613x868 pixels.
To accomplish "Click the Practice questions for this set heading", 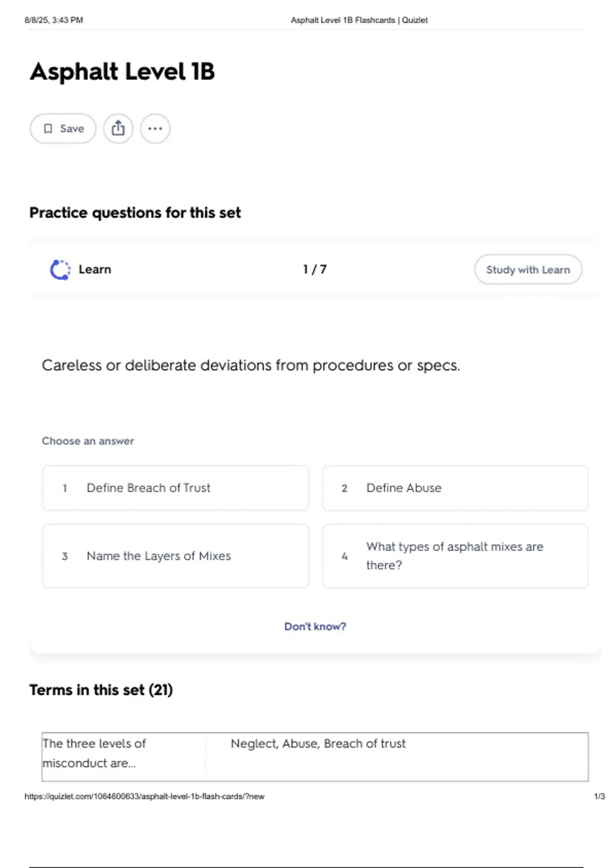I will (x=135, y=213).
